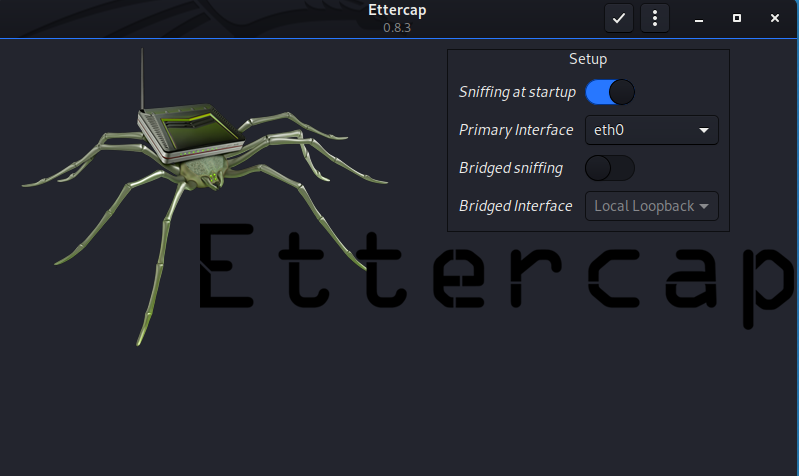Open the Primary Interface eth0 dropdown
The width and height of the screenshot is (799, 476).
pyautogui.click(x=652, y=130)
